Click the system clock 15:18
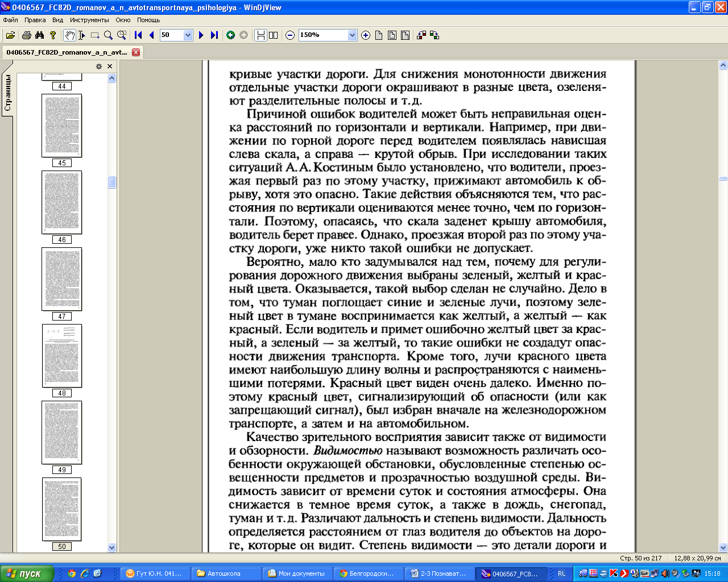Viewport: 728px width, 582px height. [x=712, y=573]
